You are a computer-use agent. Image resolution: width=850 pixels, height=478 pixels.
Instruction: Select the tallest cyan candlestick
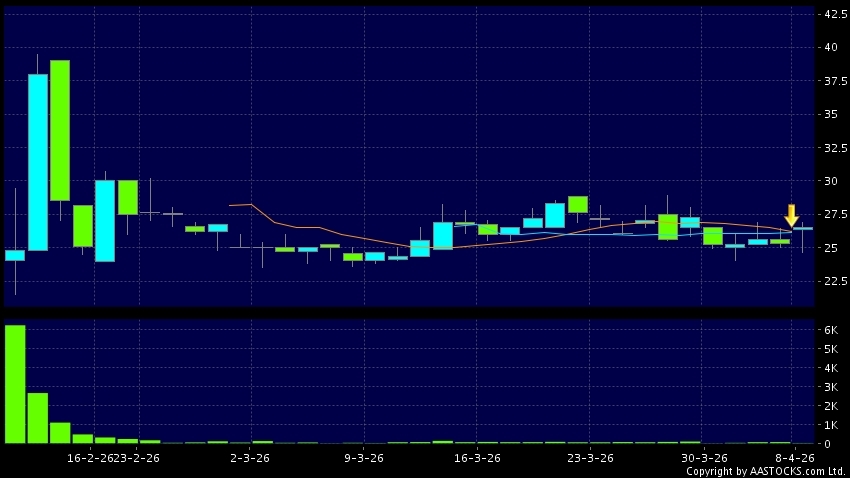pos(38,162)
